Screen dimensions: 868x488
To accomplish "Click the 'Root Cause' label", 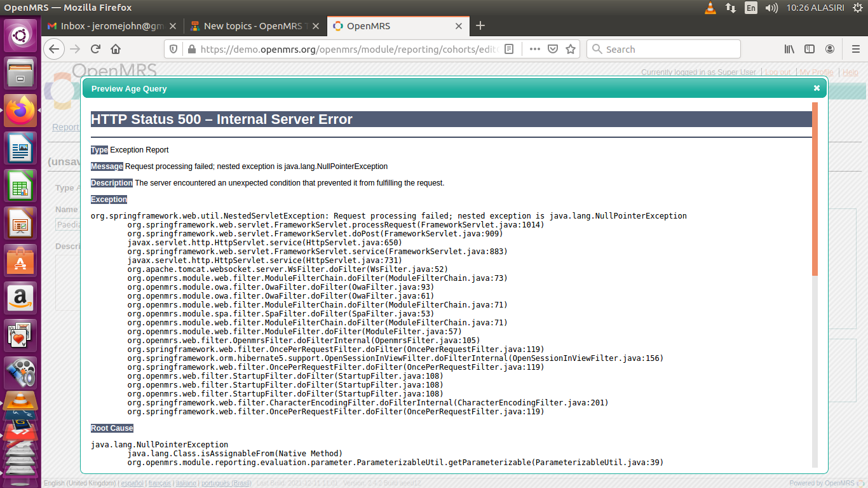I will pyautogui.click(x=112, y=428).
